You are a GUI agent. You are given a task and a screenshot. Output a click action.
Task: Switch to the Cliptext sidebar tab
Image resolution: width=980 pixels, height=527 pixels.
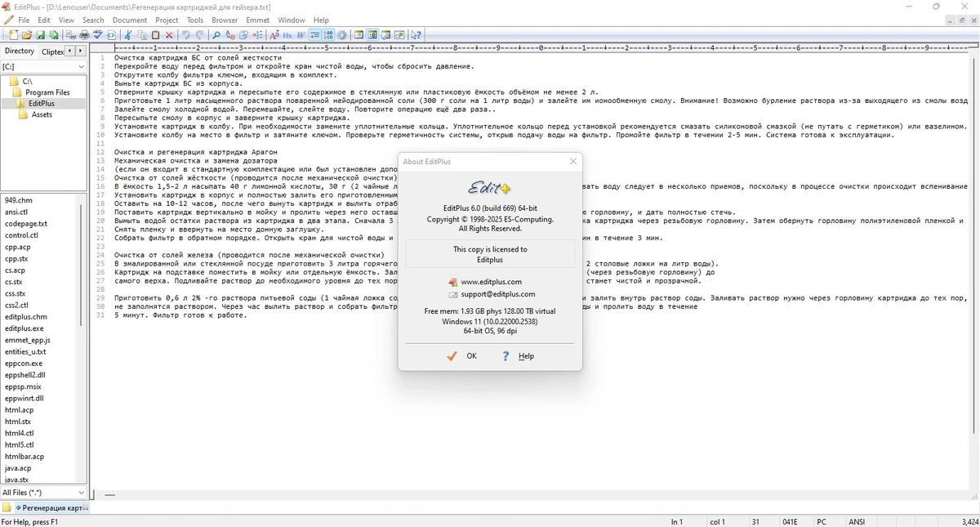51,51
